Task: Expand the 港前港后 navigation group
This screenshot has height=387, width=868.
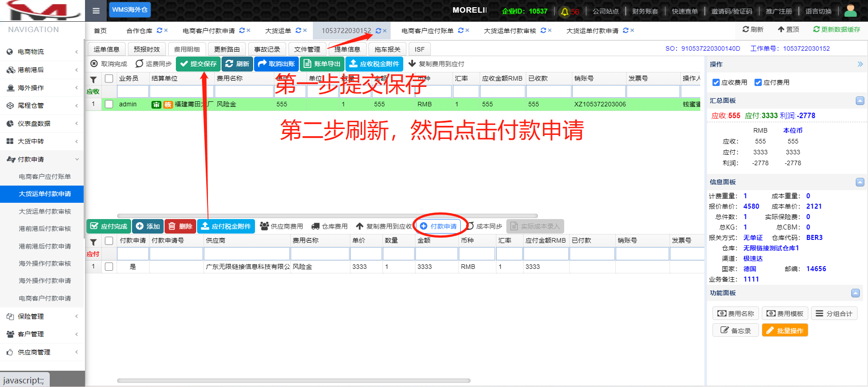Action: tap(42, 70)
